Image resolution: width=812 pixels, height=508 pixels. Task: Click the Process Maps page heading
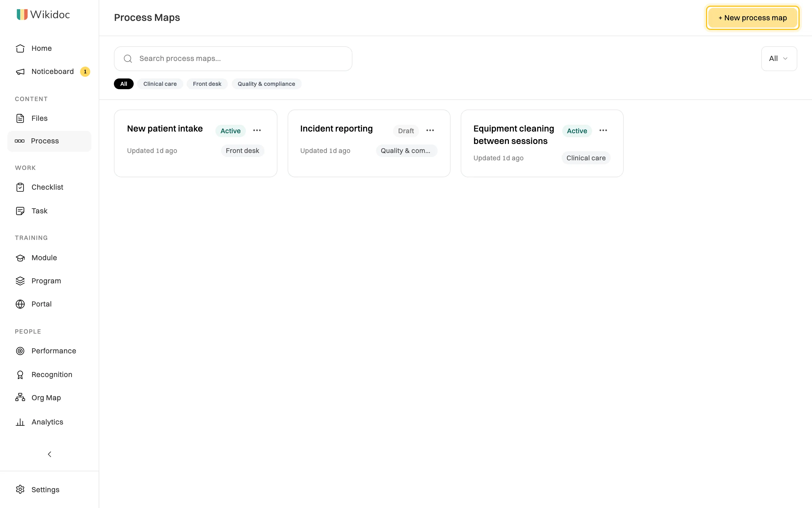pos(147,17)
